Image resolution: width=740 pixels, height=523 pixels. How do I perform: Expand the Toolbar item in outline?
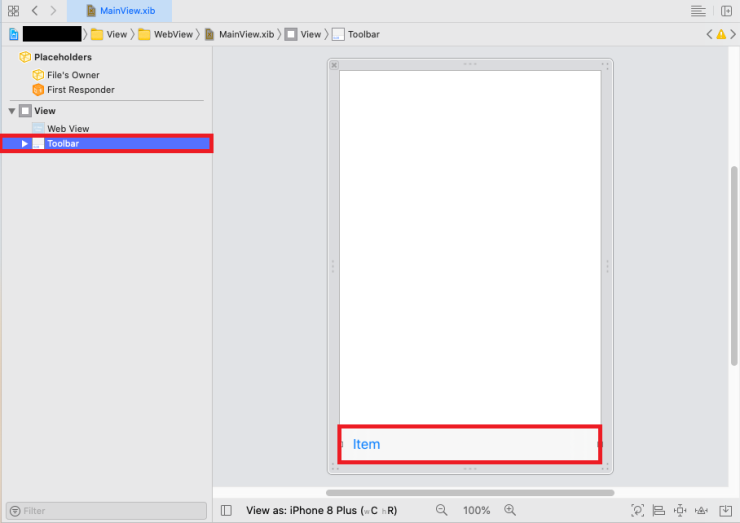coord(25,144)
